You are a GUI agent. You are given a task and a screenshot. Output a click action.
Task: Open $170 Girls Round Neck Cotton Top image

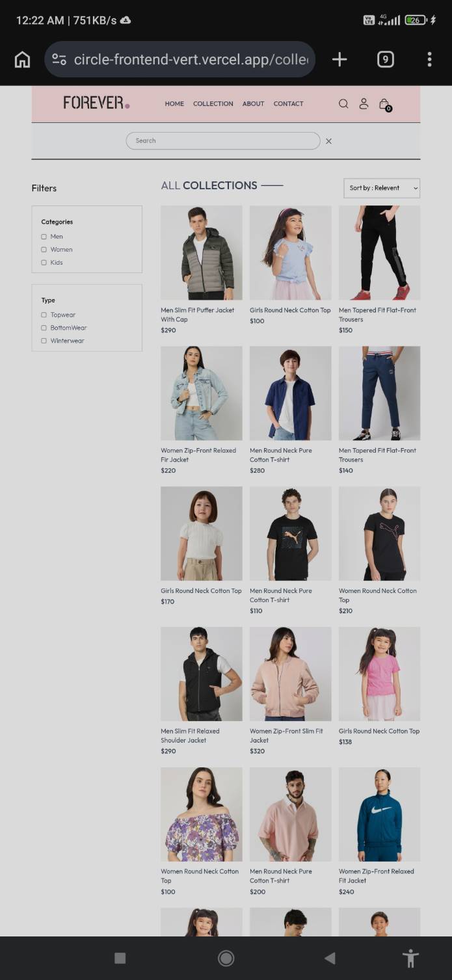click(x=202, y=534)
